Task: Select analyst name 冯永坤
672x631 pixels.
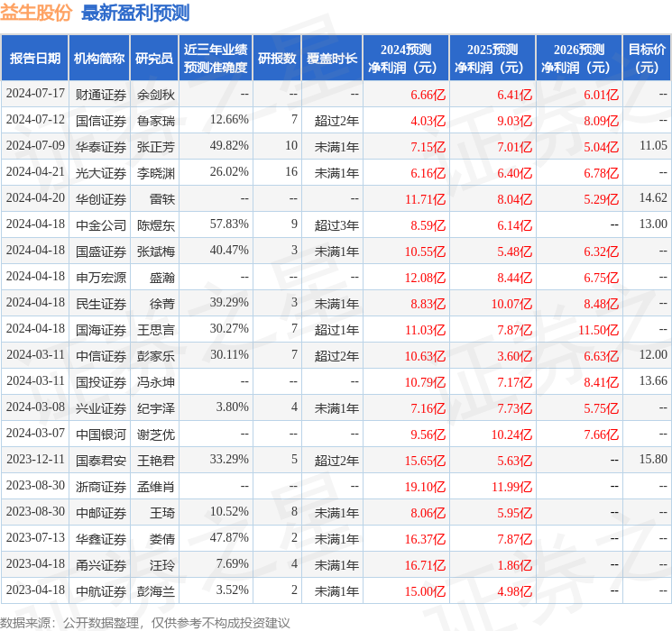Action: [156, 382]
